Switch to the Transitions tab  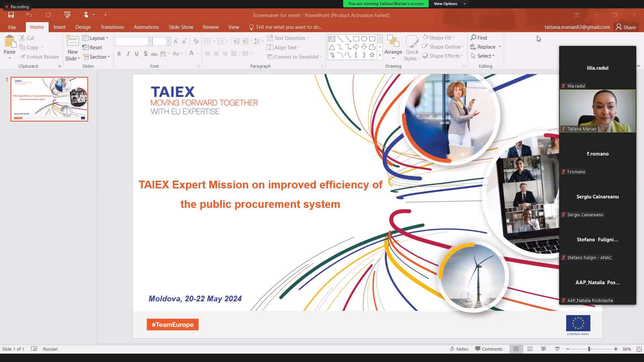[x=112, y=27]
